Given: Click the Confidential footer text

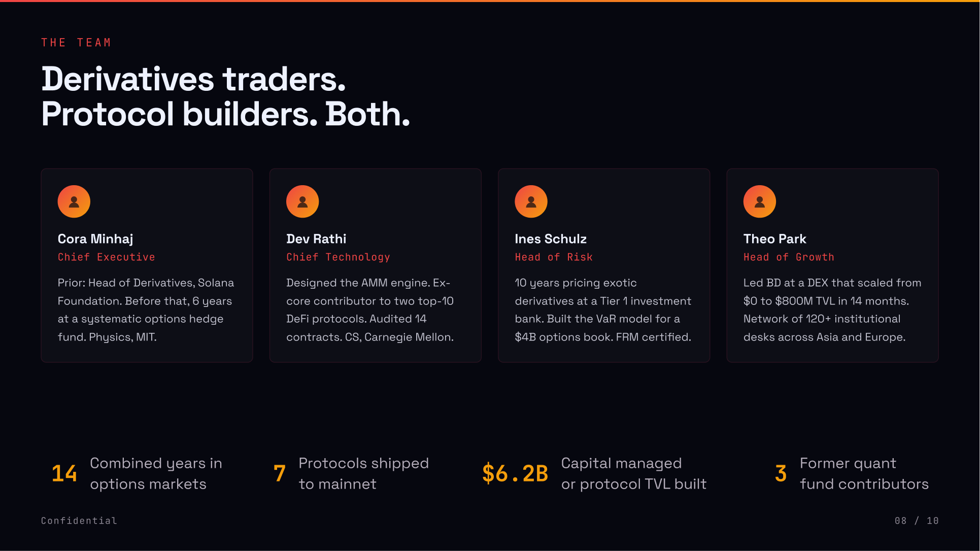Looking at the screenshot, I should tap(79, 521).
